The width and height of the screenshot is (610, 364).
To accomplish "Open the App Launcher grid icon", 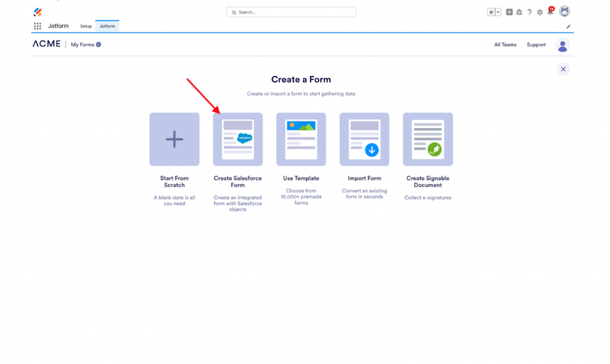I will tap(37, 26).
